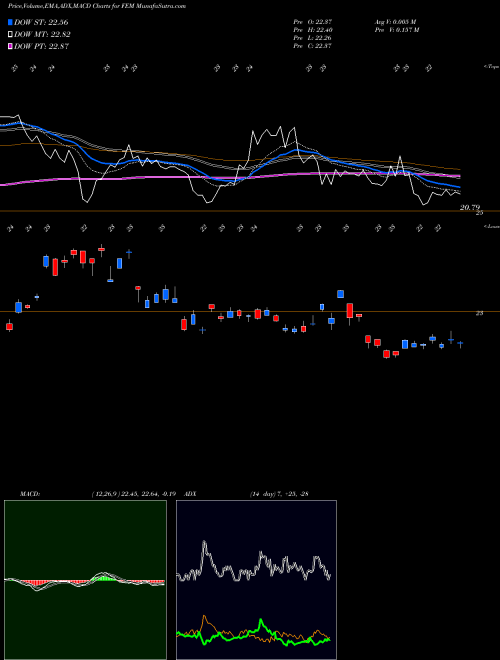Screen dimensions: 500x660
Task: Open the green MACD histogram panel
Action: (x=85, y=580)
